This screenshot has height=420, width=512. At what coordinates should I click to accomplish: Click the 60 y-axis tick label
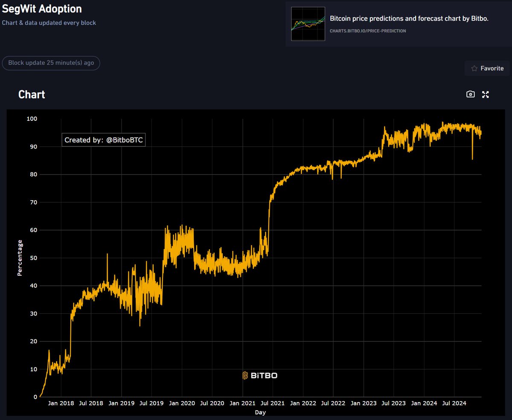[x=33, y=230]
